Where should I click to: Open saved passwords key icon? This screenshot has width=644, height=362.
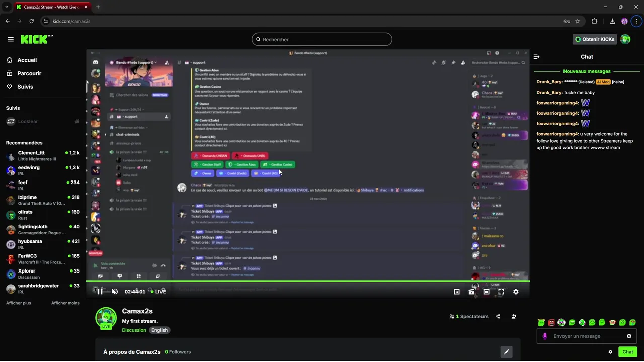point(567,21)
